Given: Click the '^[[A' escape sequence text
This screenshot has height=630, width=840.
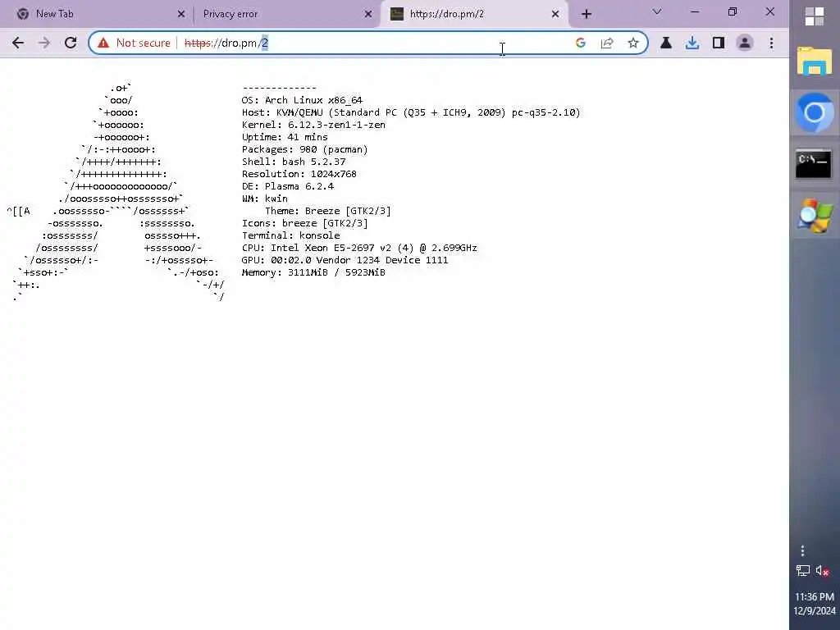Looking at the screenshot, I should point(18,211).
